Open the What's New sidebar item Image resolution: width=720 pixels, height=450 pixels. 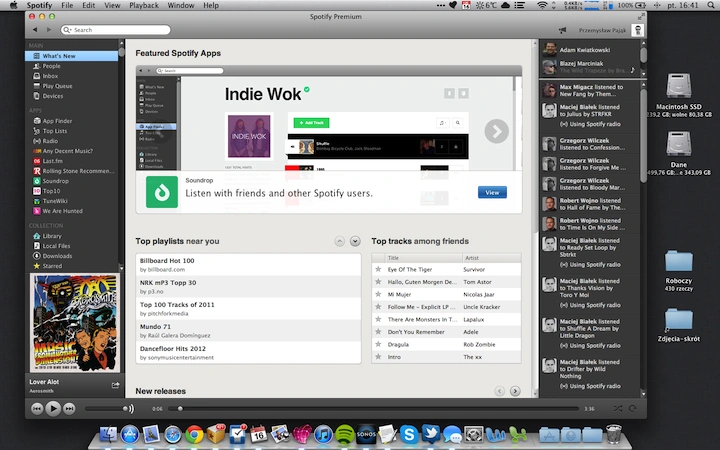coord(72,56)
